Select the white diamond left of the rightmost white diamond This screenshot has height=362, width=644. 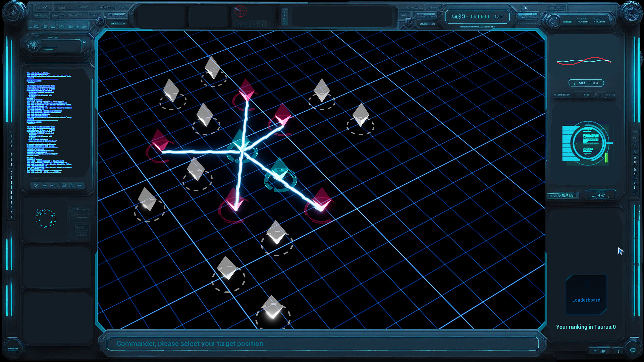click(x=322, y=90)
